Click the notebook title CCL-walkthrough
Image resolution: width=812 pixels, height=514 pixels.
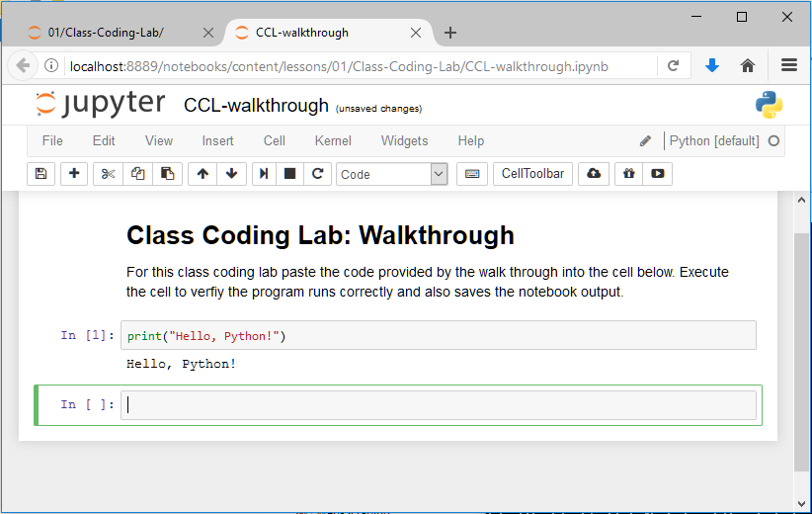click(x=256, y=106)
